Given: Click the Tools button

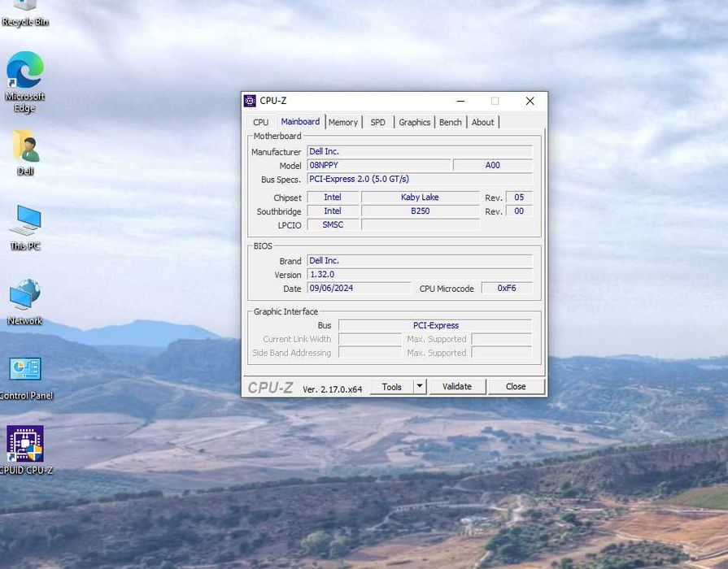Looking at the screenshot, I should [x=391, y=387].
